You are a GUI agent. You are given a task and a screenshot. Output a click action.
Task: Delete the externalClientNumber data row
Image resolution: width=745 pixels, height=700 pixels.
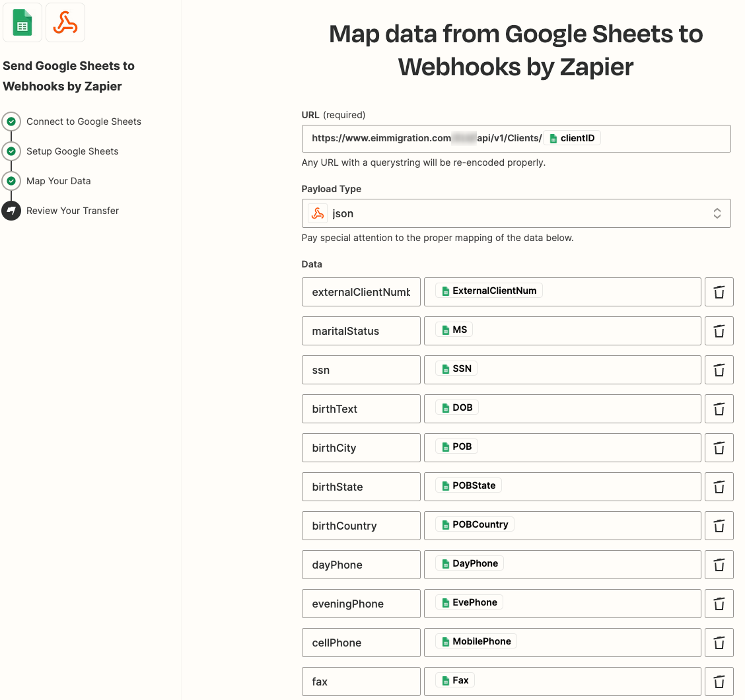[x=719, y=292]
